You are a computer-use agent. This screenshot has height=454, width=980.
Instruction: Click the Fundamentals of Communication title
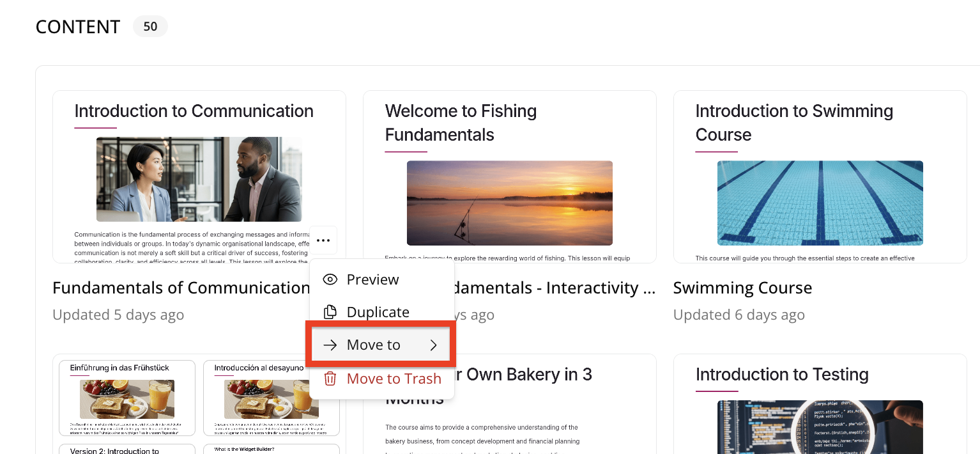tap(181, 288)
